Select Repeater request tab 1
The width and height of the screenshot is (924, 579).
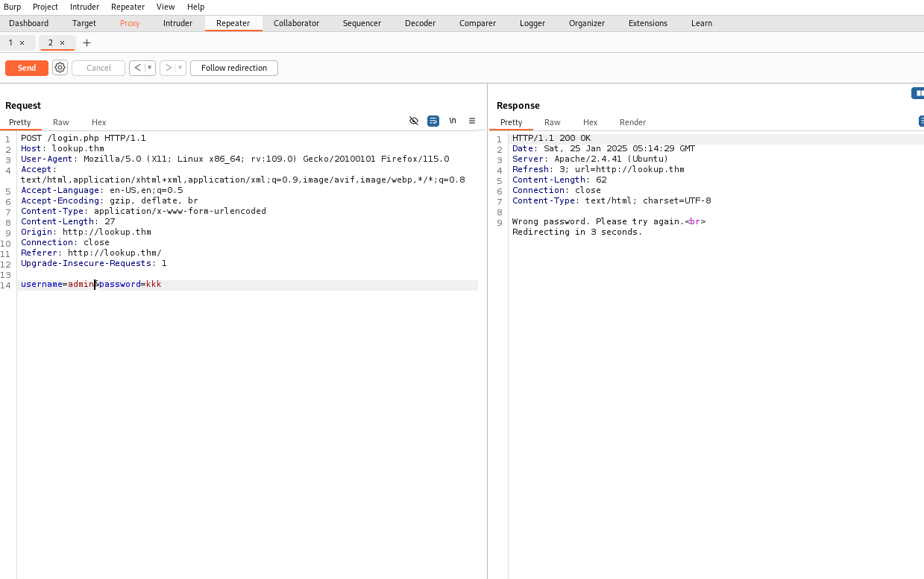pyautogui.click(x=10, y=43)
